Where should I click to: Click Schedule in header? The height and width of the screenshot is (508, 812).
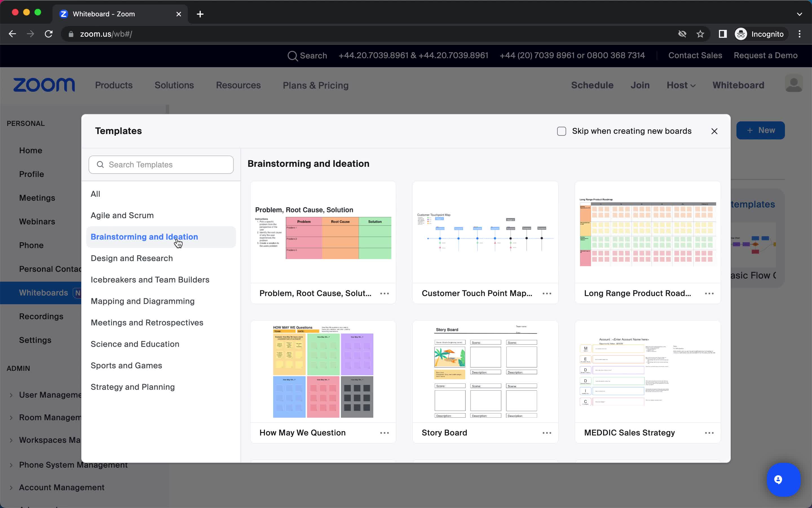pos(592,85)
